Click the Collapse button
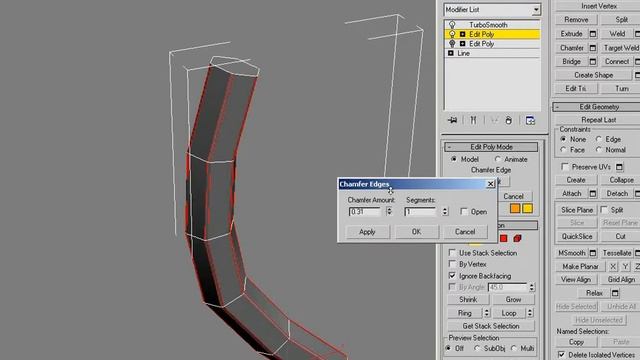640x360 pixels. tap(621, 180)
